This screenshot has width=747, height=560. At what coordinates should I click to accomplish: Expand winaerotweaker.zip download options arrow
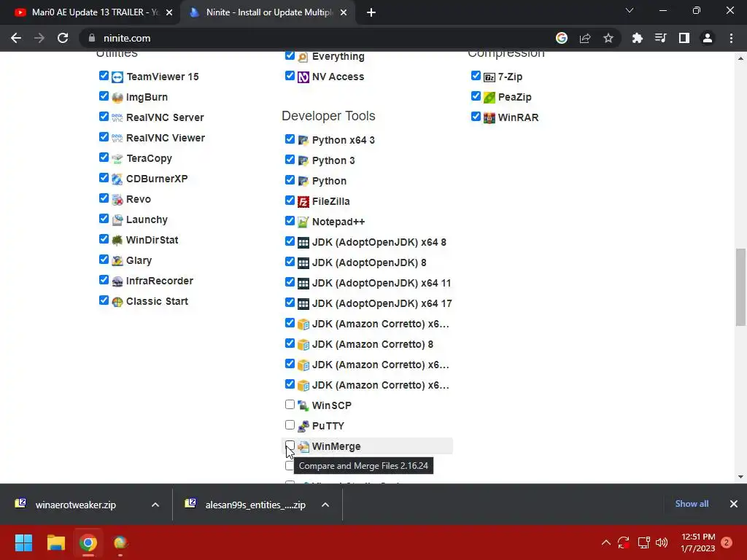155,505
